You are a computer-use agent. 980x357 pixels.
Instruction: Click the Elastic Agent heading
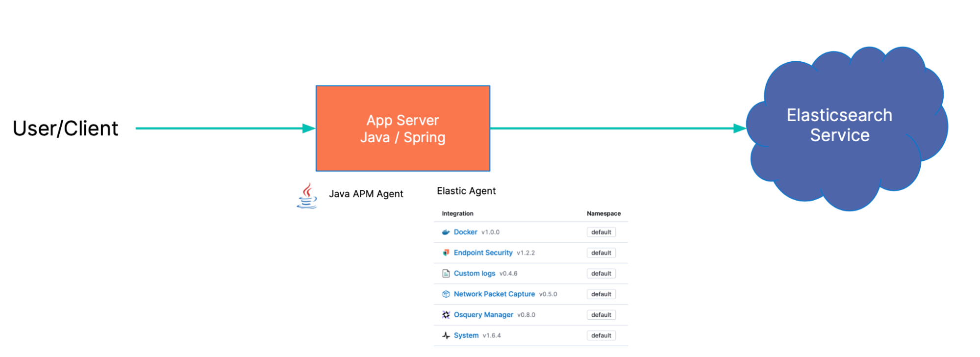coord(466,191)
